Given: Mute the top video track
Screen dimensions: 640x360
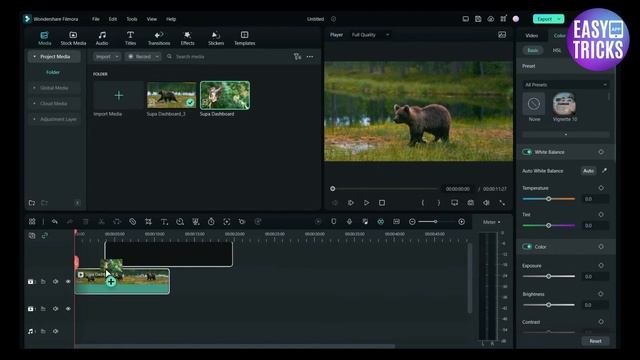Looking at the screenshot, I should click(x=56, y=282).
